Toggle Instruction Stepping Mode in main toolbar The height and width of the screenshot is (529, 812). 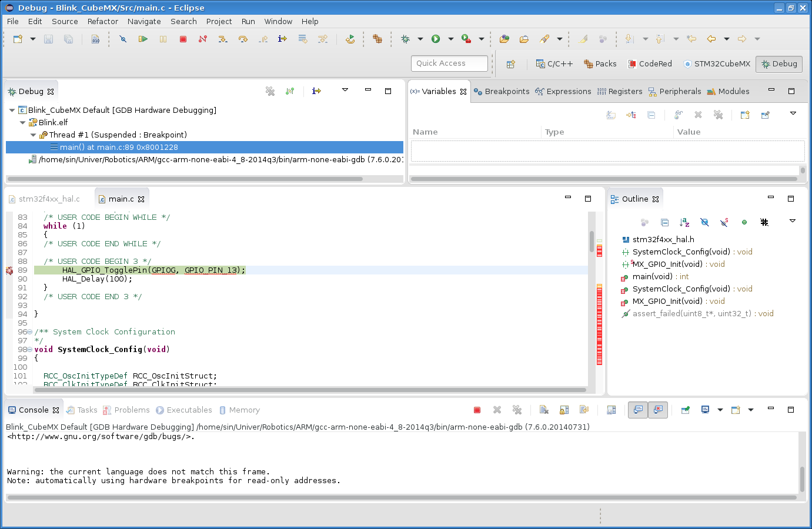283,39
